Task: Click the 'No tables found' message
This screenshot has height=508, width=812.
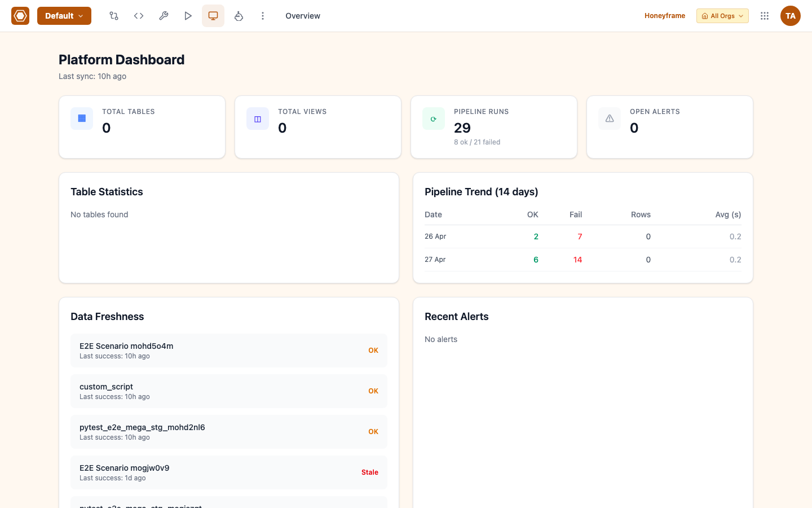Action: [99, 214]
